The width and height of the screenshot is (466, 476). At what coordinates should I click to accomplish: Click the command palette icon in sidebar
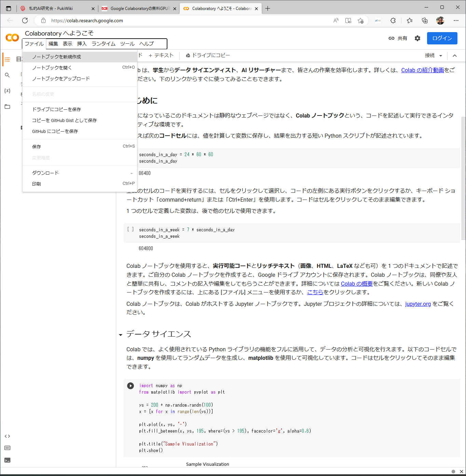point(7,448)
